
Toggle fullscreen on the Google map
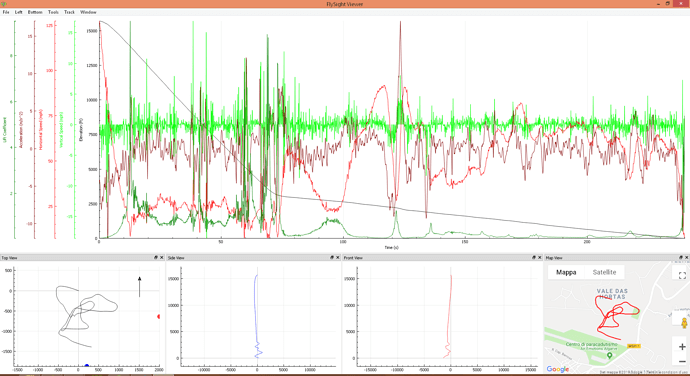pos(682,276)
